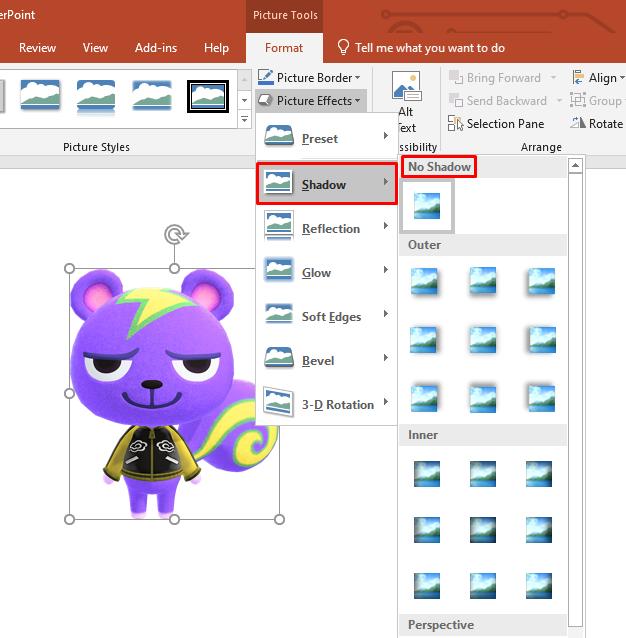Open the Shadow effects submenu

[x=326, y=184]
